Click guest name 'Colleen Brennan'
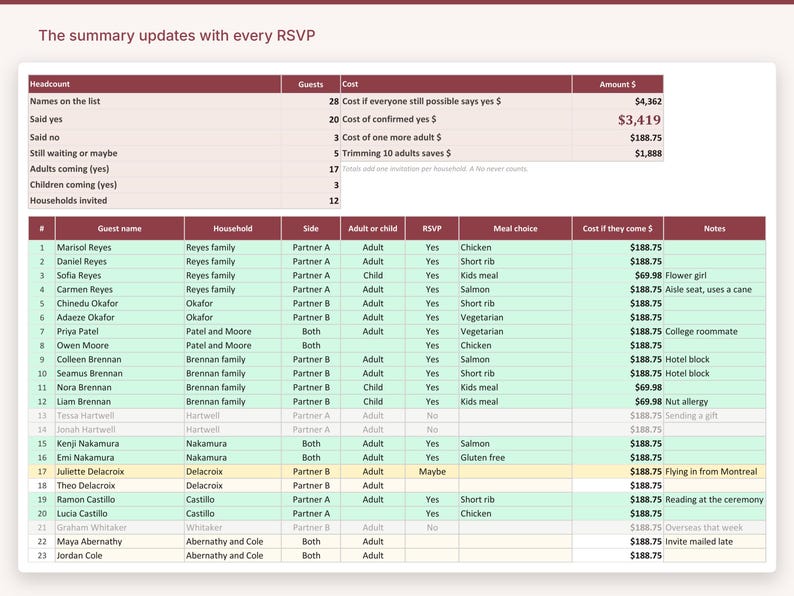The image size is (794, 596). click(89, 360)
